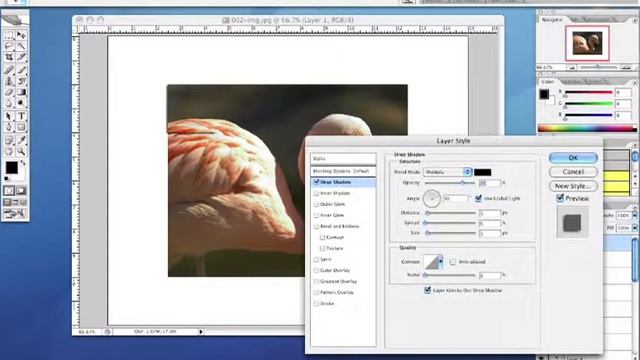This screenshot has height=360, width=640.
Task: Click the toolbox foreground color swatch
Action: [x=11, y=167]
